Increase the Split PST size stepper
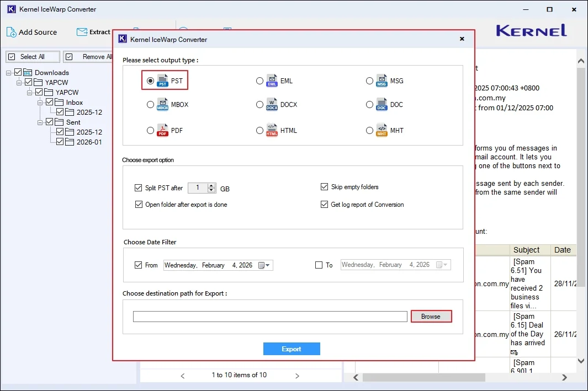This screenshot has height=391, width=588. (210, 185)
